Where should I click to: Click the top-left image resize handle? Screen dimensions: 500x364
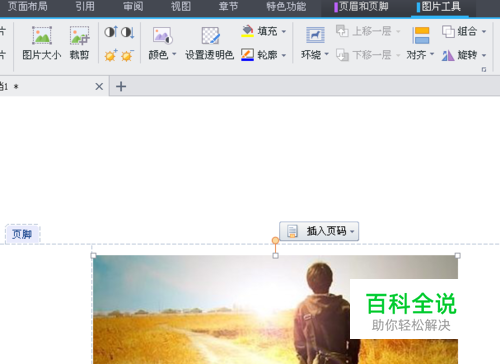pyautogui.click(x=93, y=256)
